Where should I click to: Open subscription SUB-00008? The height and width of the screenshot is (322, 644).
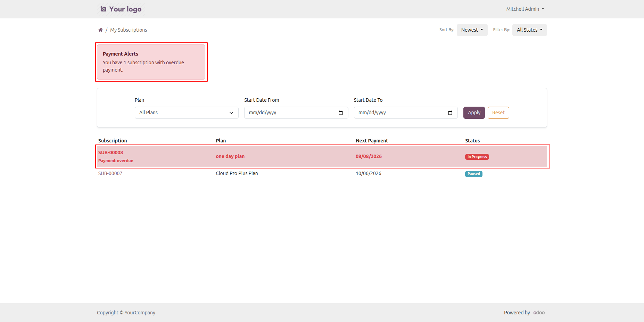[110, 152]
